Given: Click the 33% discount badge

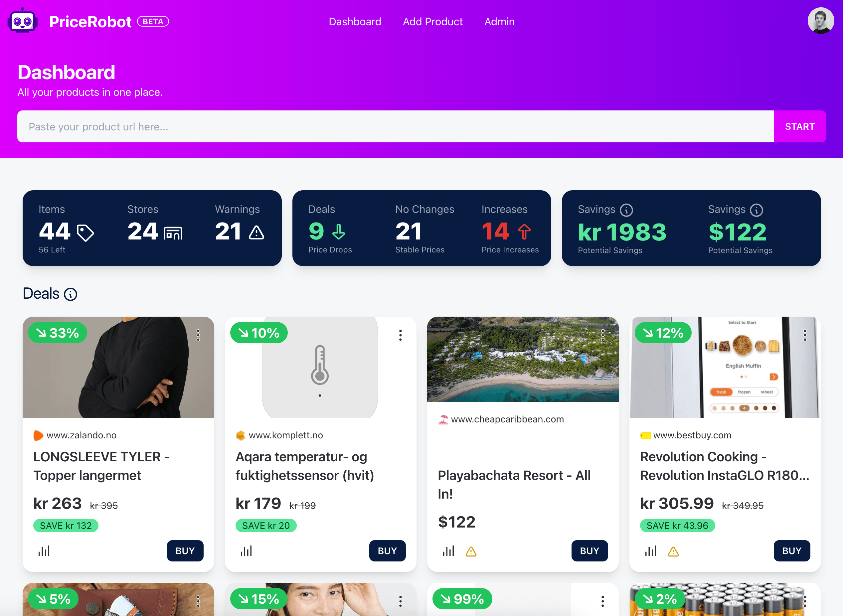Looking at the screenshot, I should 58,333.
